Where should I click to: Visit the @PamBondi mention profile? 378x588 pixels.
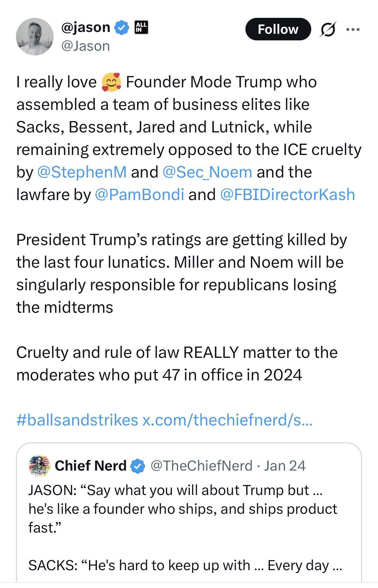(x=139, y=194)
